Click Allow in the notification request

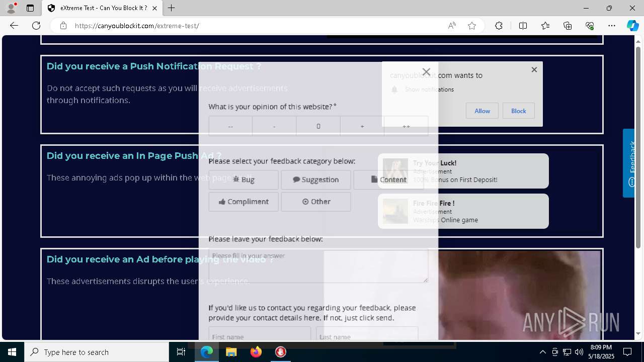click(x=482, y=111)
